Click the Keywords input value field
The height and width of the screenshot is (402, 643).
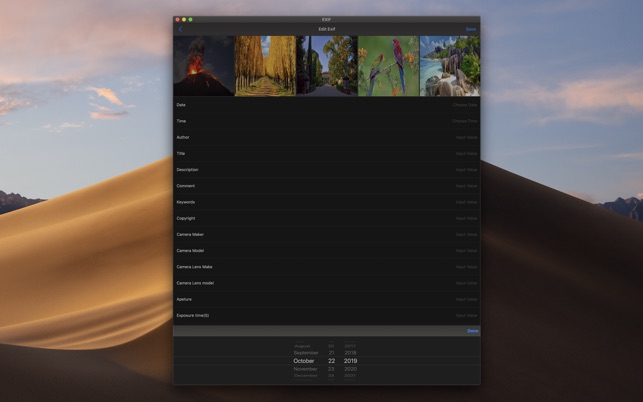coord(467,202)
